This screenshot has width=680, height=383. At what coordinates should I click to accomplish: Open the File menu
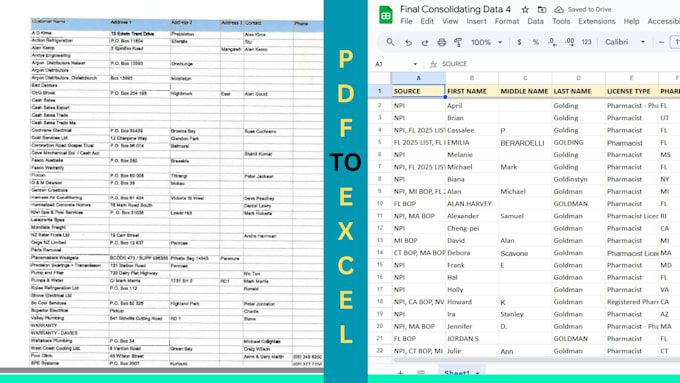coord(406,21)
